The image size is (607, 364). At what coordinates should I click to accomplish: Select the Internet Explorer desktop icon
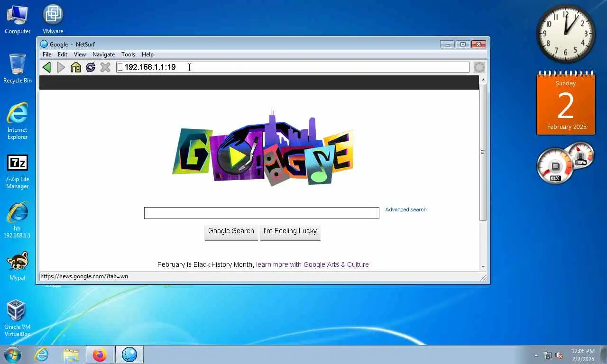[x=18, y=121]
